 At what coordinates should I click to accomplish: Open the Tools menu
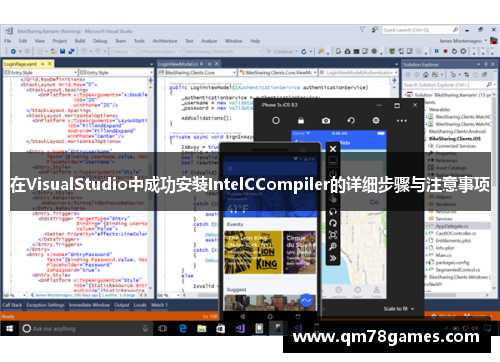pos(139,41)
